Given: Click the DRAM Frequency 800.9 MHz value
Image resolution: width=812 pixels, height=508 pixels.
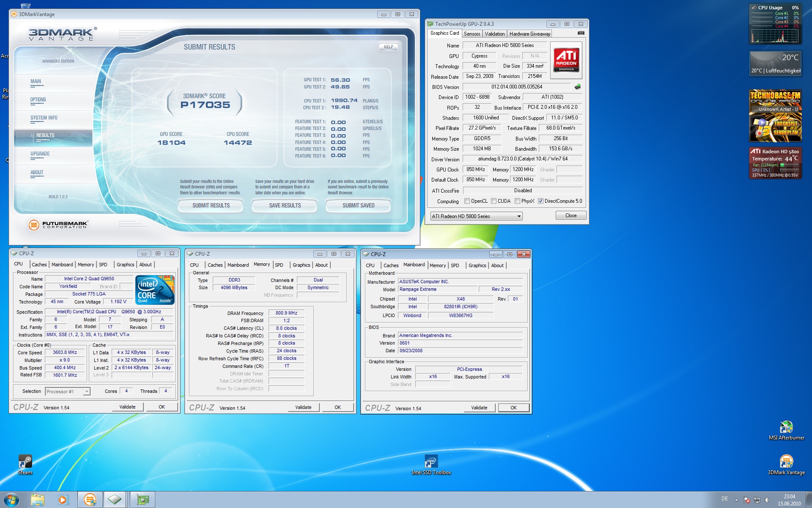Looking at the screenshot, I should (x=286, y=313).
